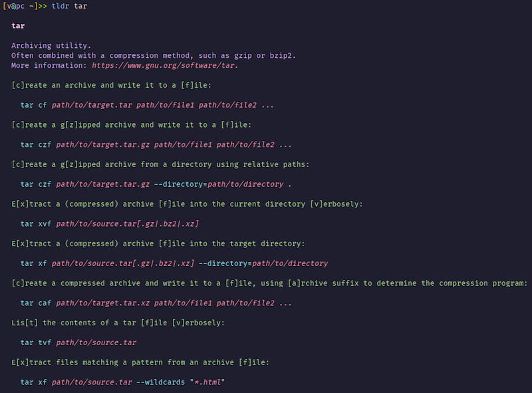Click the 'tar xvf' extract example
This screenshot has width=532, height=393.
(110, 224)
